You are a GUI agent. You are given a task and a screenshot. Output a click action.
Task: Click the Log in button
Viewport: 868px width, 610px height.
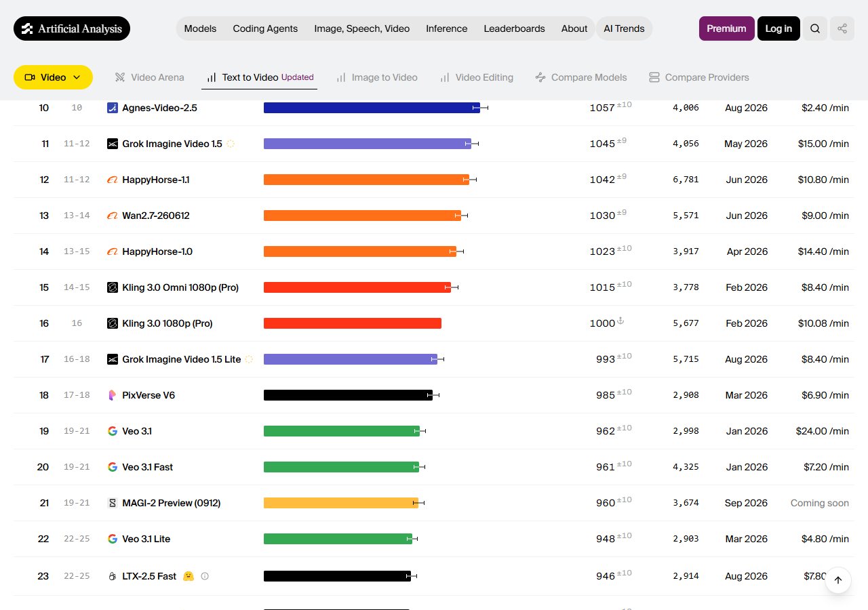click(778, 28)
